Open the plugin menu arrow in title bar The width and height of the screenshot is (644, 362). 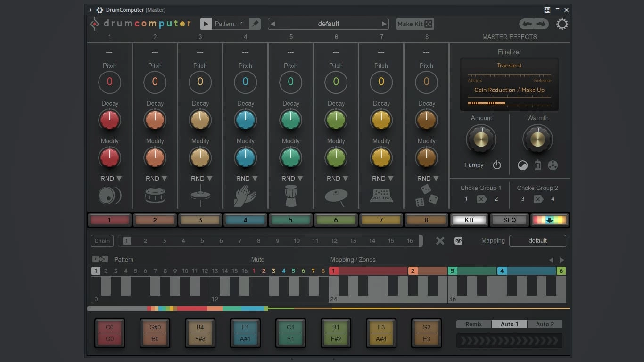click(x=91, y=10)
